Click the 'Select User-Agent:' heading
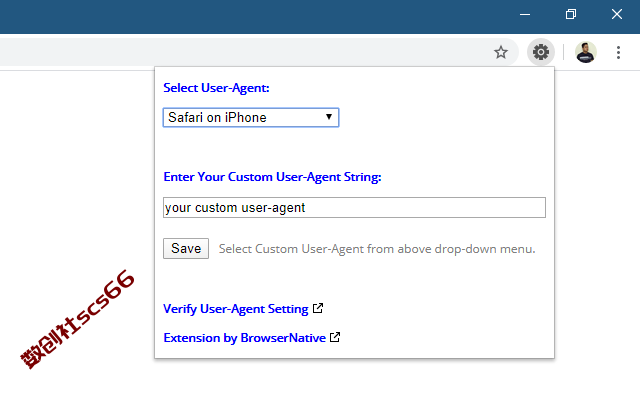The height and width of the screenshot is (400, 640). coord(216,88)
